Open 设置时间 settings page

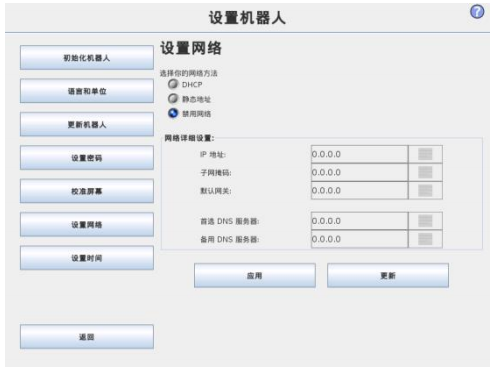point(87,258)
